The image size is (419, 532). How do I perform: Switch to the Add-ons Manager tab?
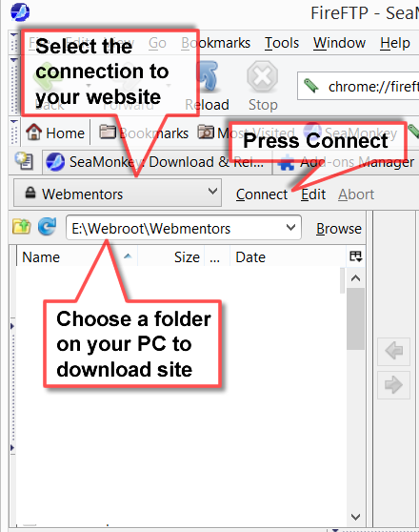346,162
